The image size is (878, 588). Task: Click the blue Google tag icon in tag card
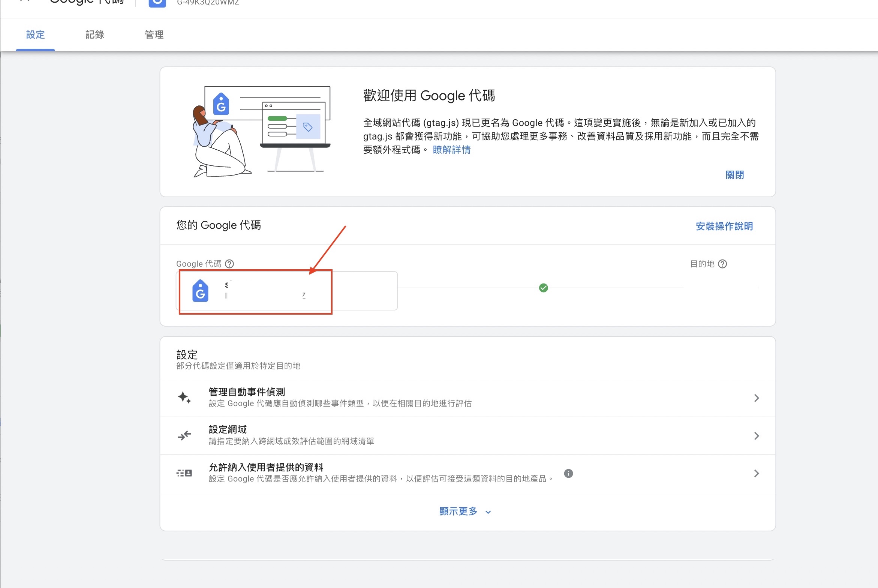coord(200,291)
